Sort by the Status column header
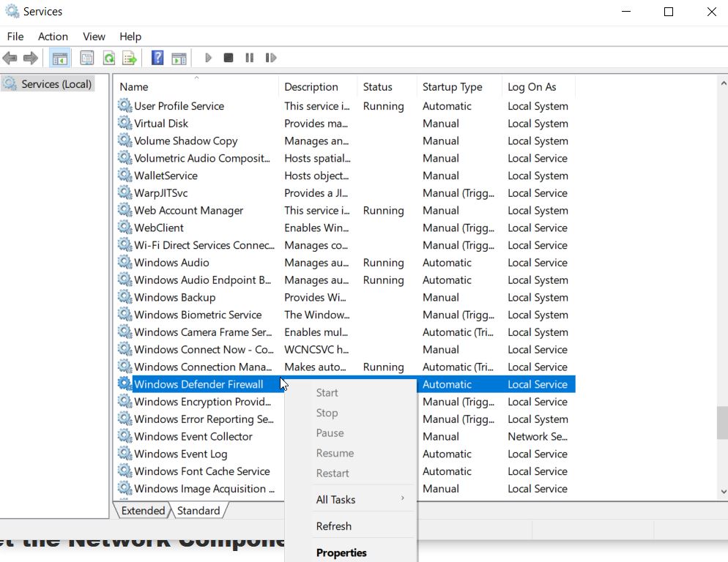728x562 pixels. click(x=387, y=87)
